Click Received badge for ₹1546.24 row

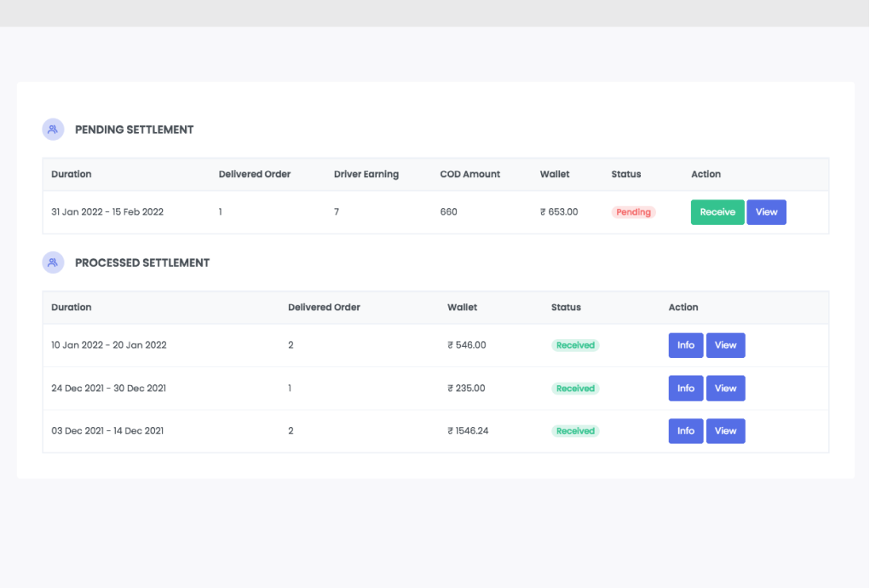[575, 431]
